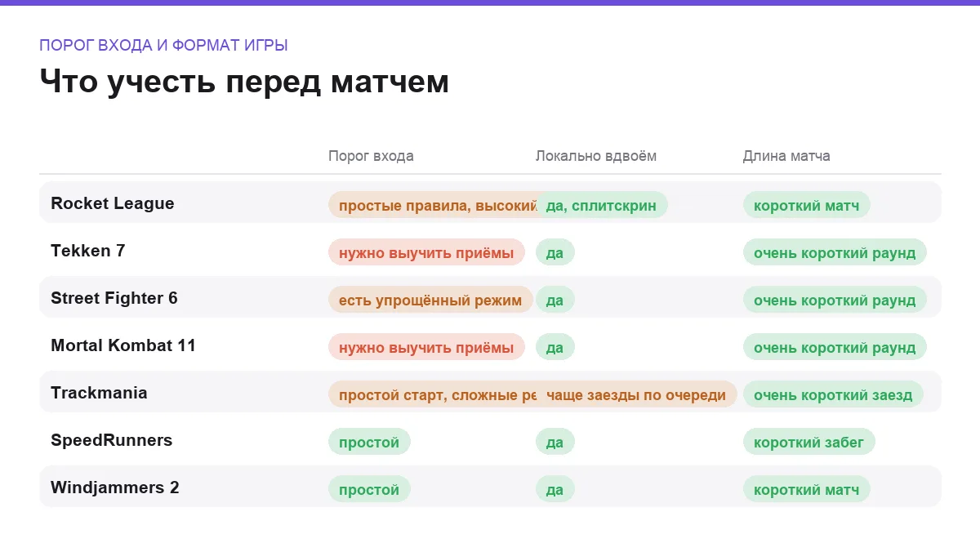The image size is (980, 552).
Task: Click the 'короткий забег' tag
Action: [x=809, y=442]
